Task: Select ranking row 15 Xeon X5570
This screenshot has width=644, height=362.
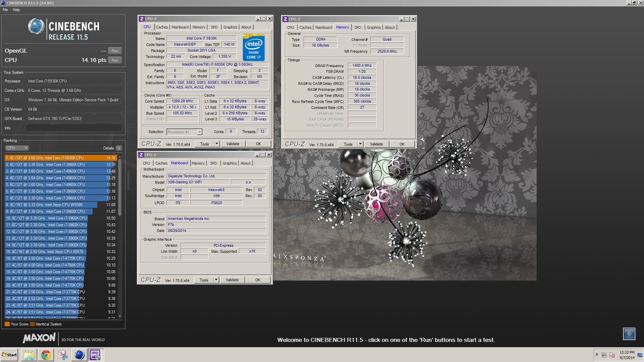Action: tap(61, 252)
